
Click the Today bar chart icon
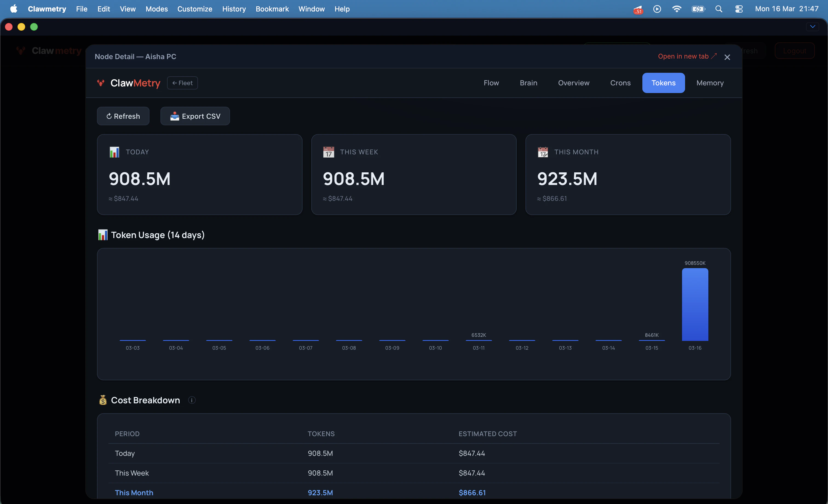pyautogui.click(x=114, y=152)
